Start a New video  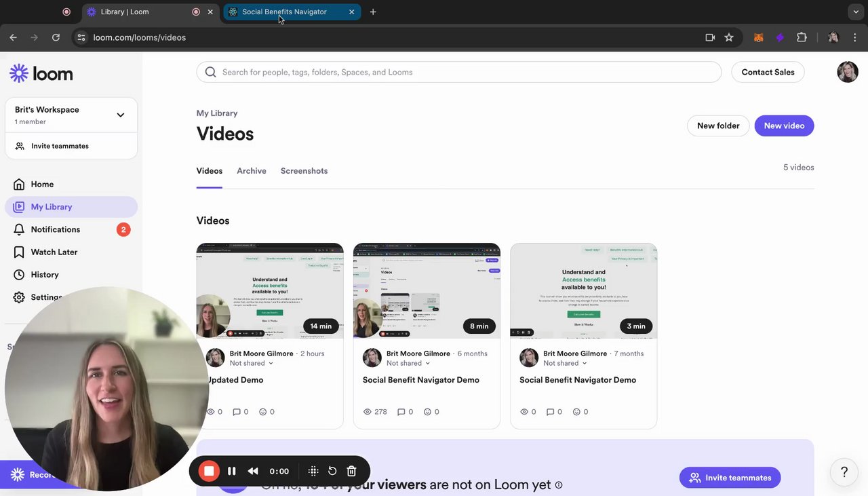pyautogui.click(x=784, y=126)
